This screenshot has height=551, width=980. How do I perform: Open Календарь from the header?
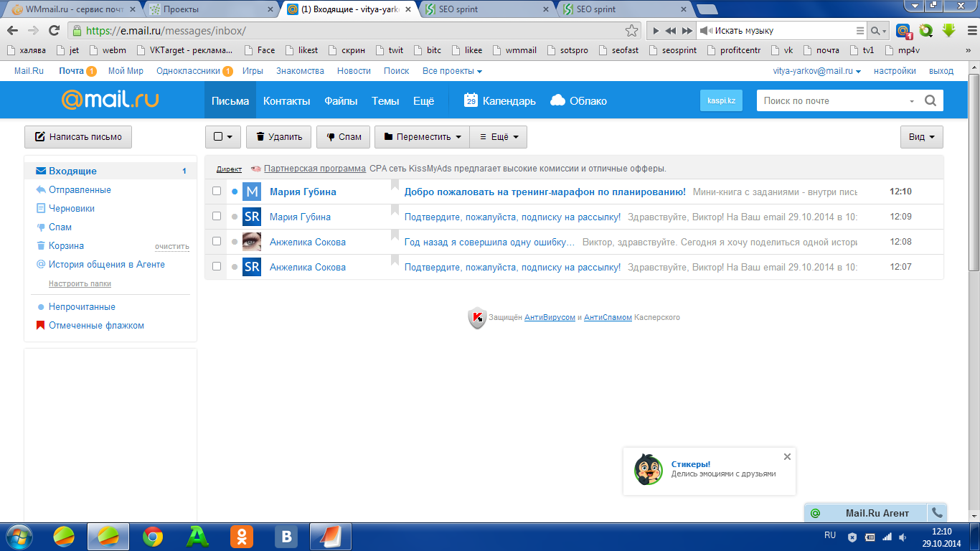(x=500, y=100)
